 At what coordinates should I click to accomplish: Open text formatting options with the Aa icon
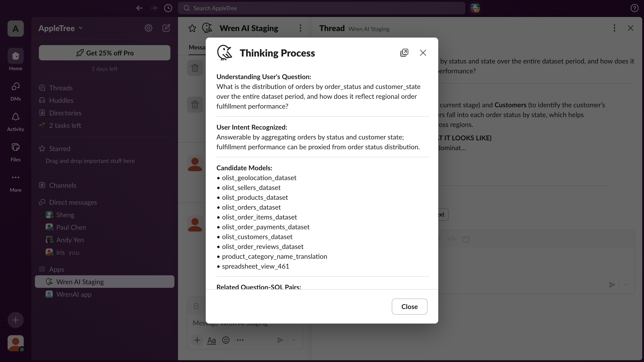pyautogui.click(x=212, y=340)
